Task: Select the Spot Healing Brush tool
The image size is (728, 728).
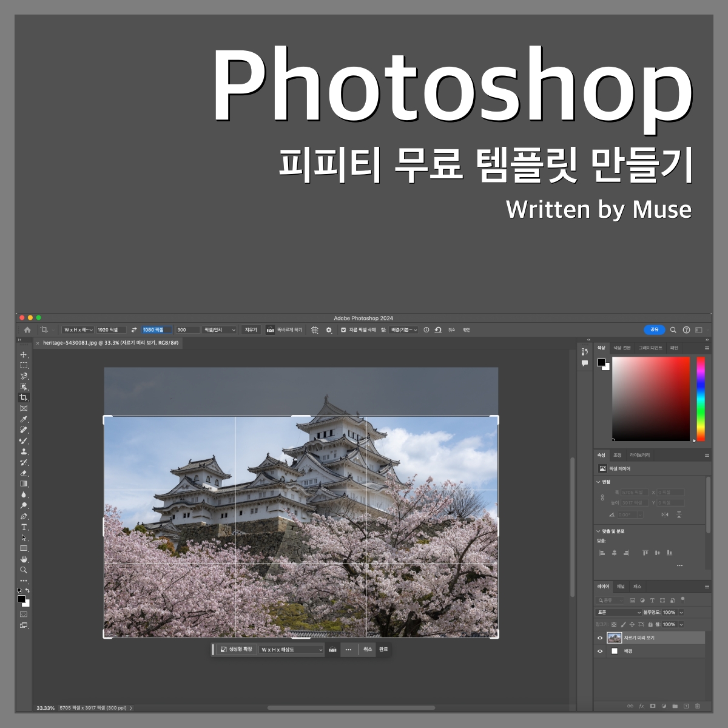Action: point(24,430)
